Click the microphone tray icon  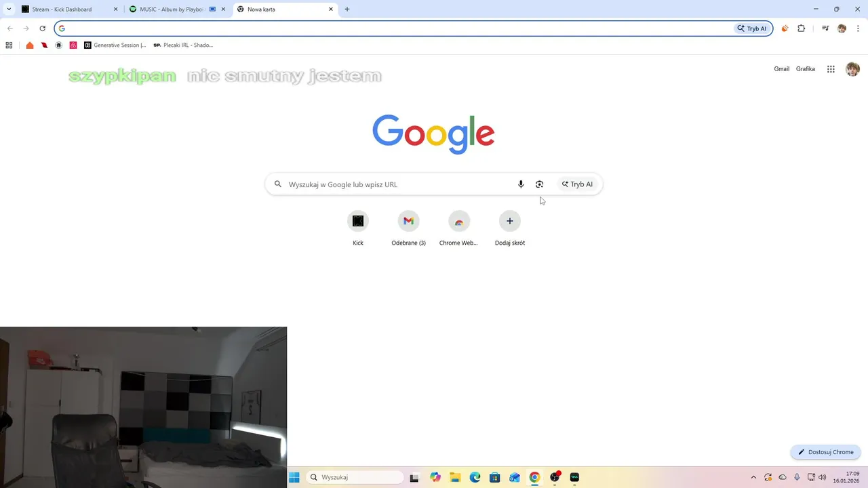(797, 477)
